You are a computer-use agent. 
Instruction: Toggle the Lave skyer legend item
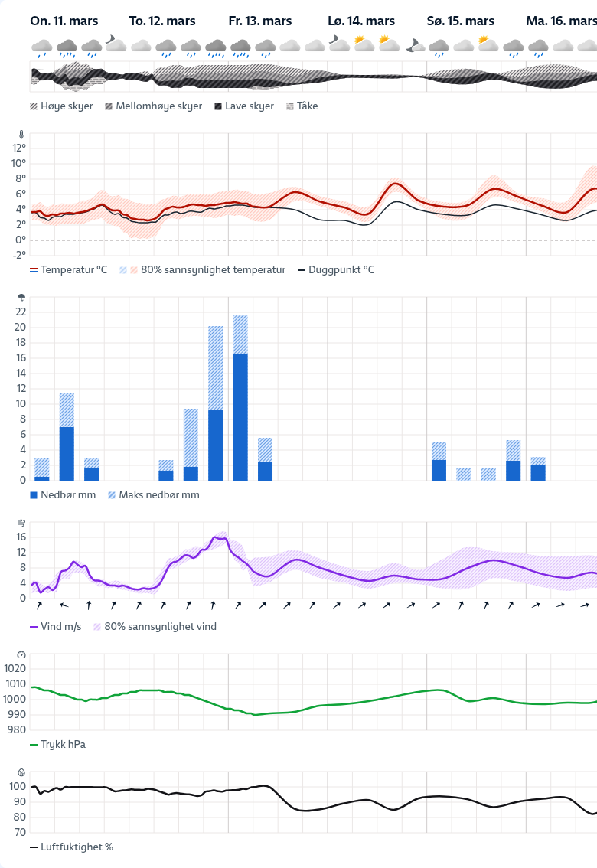pyautogui.click(x=243, y=106)
